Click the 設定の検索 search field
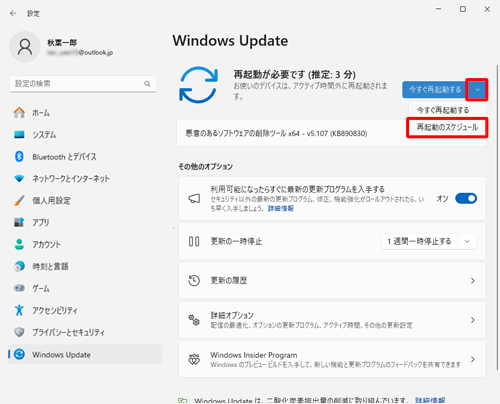500x404 pixels. pos(83,84)
